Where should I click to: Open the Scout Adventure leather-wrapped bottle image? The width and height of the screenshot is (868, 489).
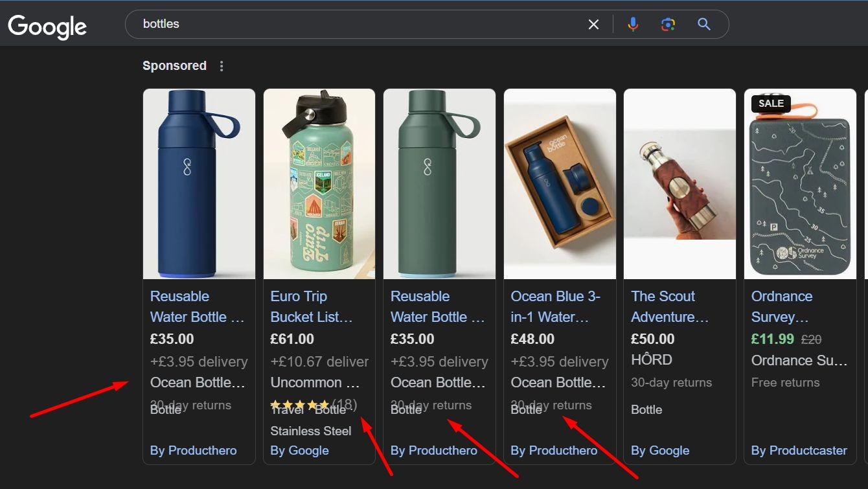click(x=680, y=184)
